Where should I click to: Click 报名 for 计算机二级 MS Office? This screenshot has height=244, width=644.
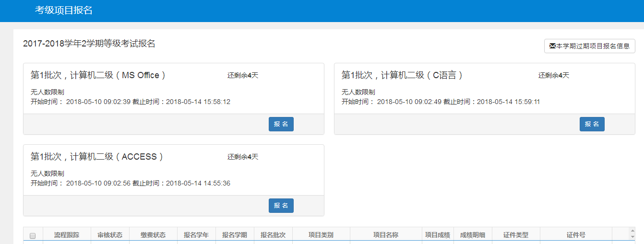(281, 124)
